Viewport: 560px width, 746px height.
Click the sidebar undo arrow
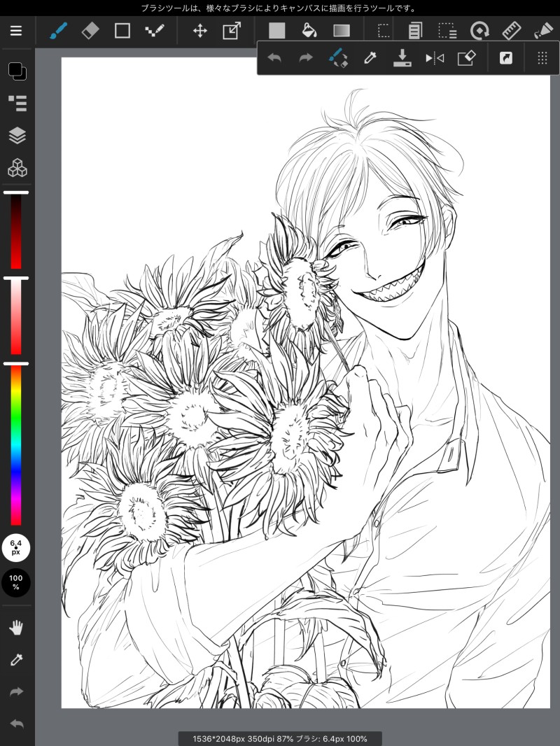(x=16, y=724)
